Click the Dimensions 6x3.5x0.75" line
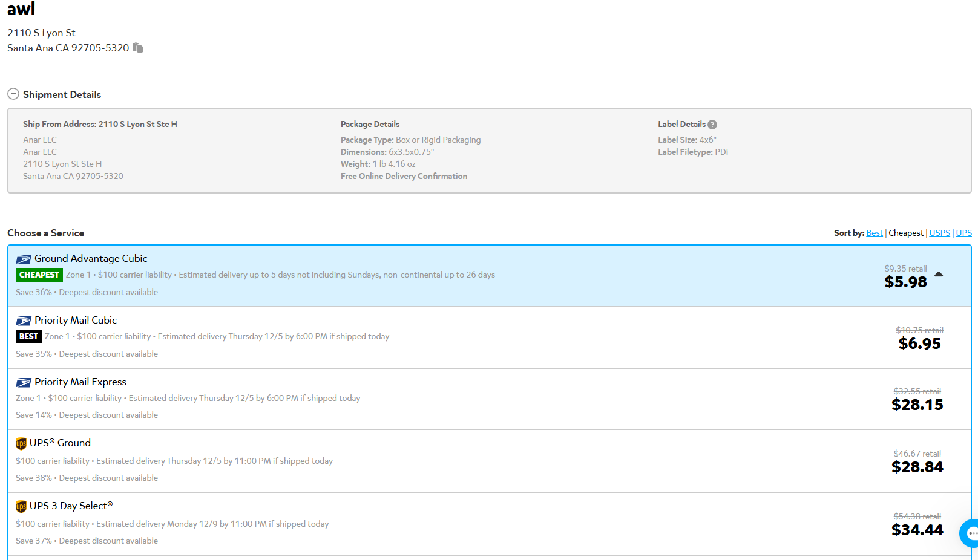Viewport: 978px width, 560px height. [x=387, y=152]
